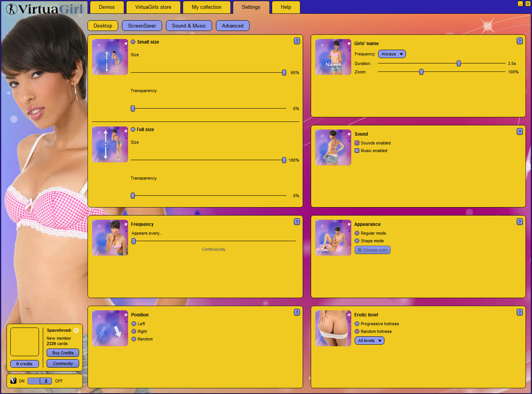532x394 pixels.
Task: Choose Shape mode appearance option
Action: [x=357, y=241]
